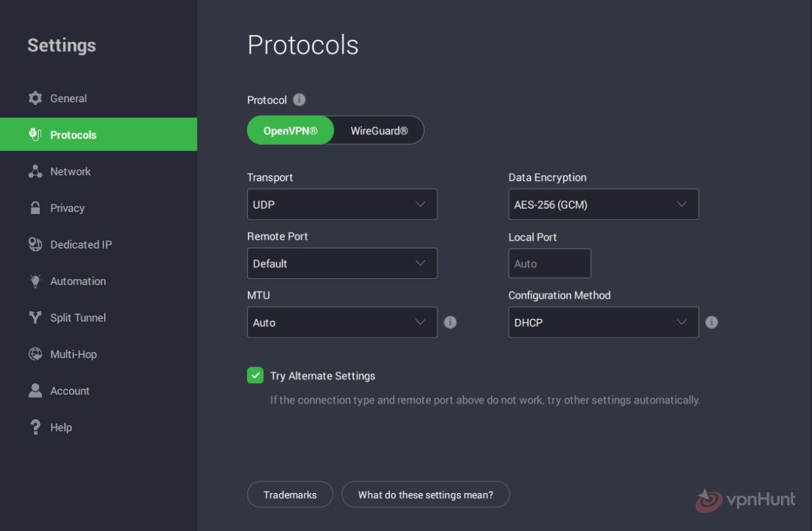The image size is (812, 531).
Task: Select the OpenVPN protocol option
Action: tap(290, 130)
